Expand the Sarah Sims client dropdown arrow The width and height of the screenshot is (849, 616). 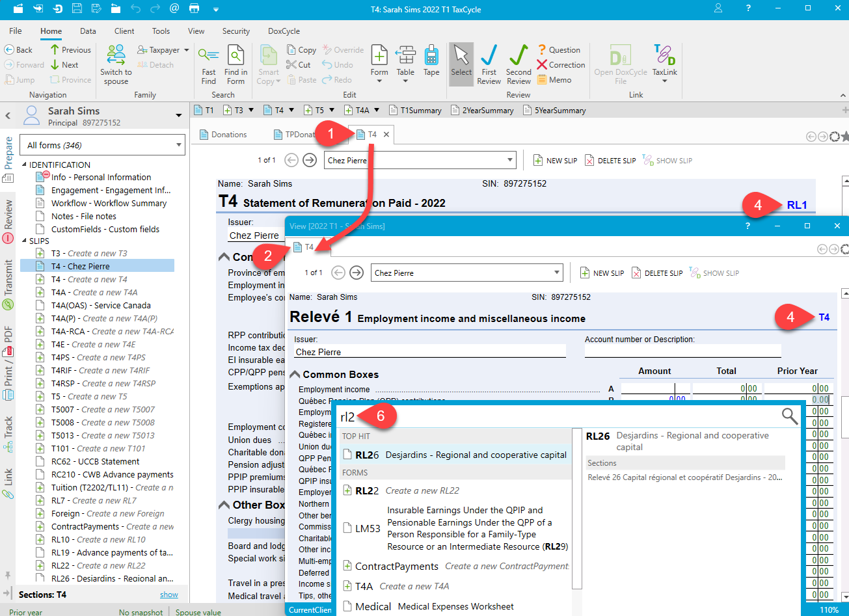[179, 116]
